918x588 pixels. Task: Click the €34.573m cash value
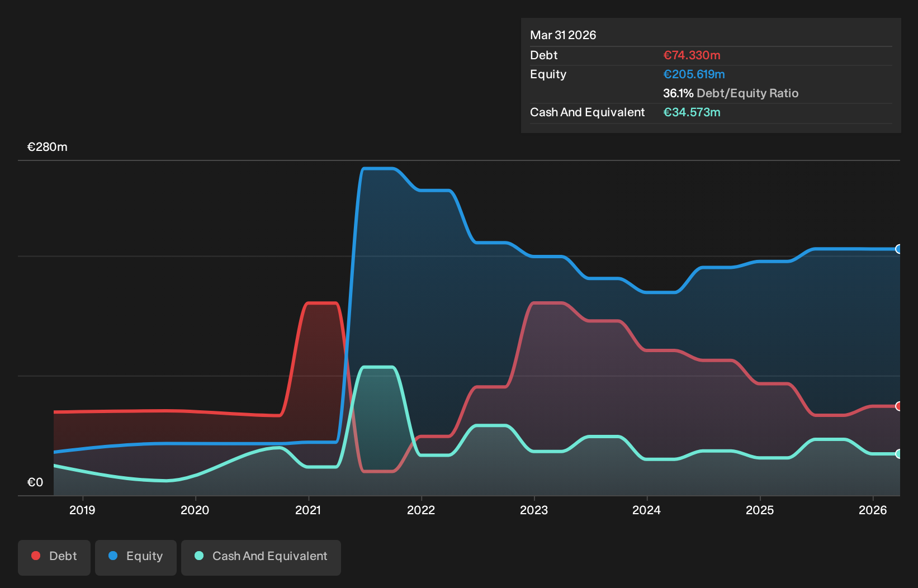click(x=692, y=112)
